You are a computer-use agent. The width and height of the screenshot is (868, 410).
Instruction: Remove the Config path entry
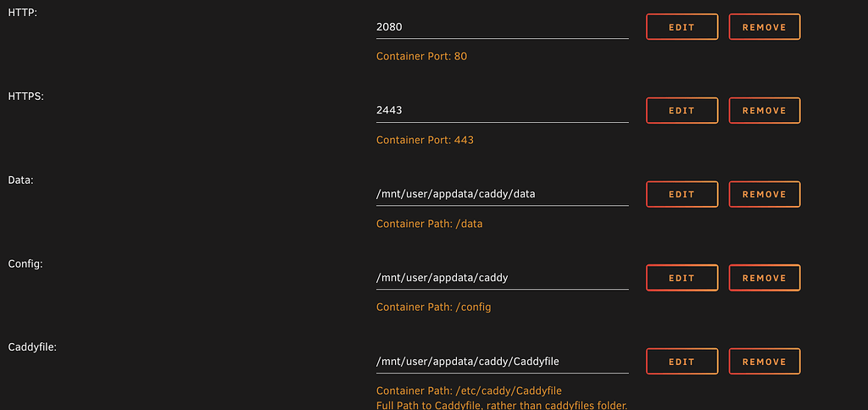click(x=764, y=278)
